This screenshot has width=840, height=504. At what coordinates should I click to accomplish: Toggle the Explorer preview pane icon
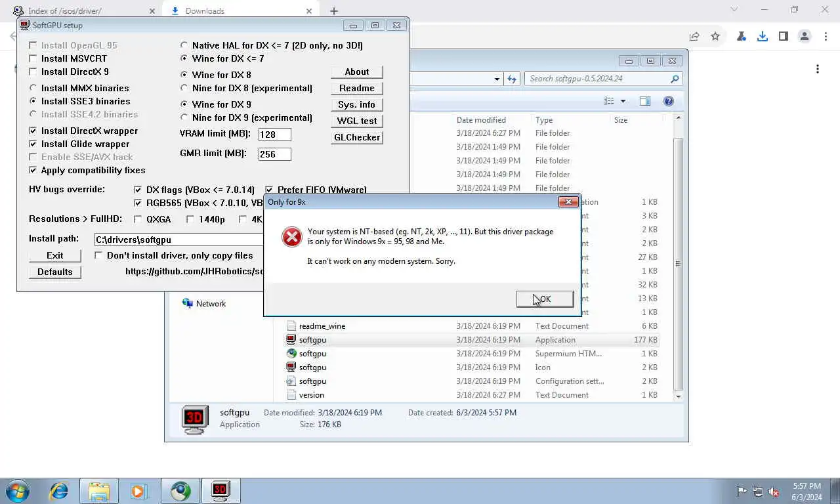click(645, 101)
